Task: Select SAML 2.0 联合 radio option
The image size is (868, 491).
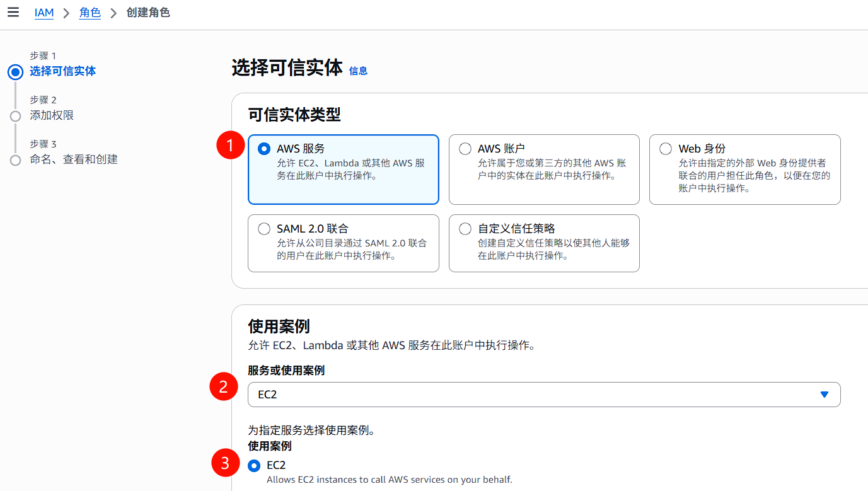Action: click(x=264, y=229)
